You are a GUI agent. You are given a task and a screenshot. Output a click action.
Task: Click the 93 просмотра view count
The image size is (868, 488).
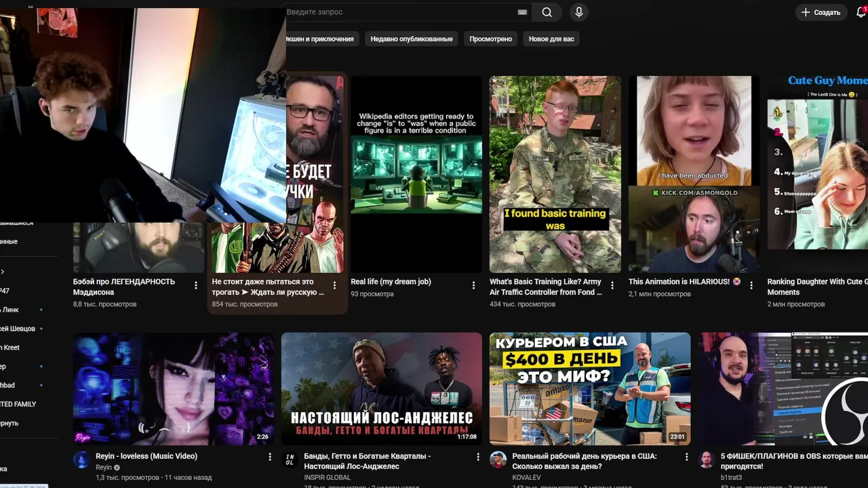coord(372,294)
